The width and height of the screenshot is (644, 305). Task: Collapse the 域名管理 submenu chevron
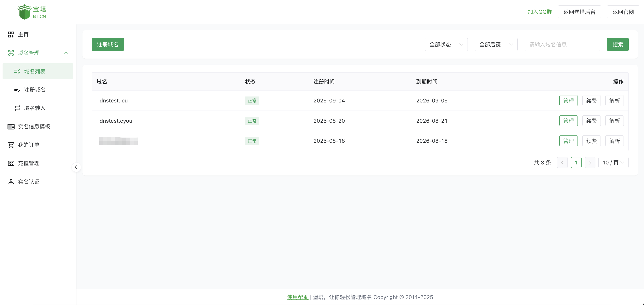click(x=66, y=53)
